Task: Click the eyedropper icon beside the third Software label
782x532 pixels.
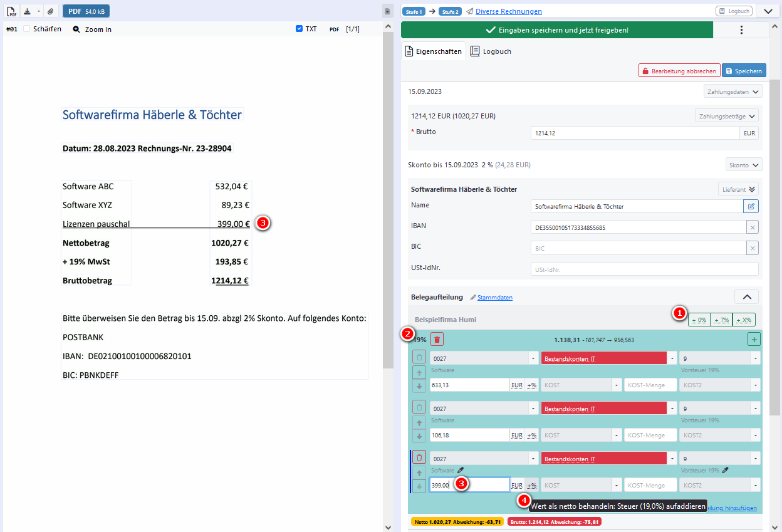Action: [461, 470]
